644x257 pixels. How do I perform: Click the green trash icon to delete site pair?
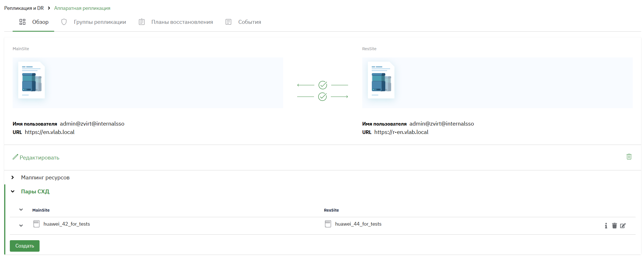pyautogui.click(x=629, y=157)
